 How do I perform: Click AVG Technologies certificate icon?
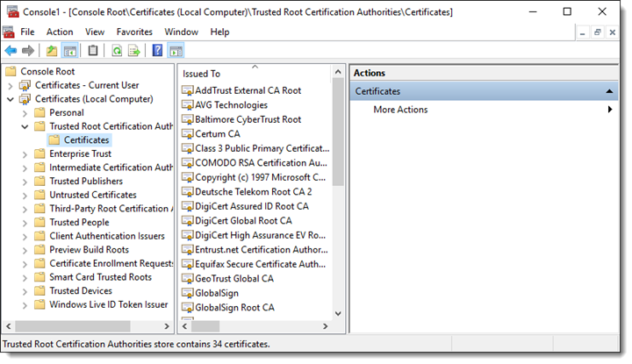pyautogui.click(x=188, y=105)
